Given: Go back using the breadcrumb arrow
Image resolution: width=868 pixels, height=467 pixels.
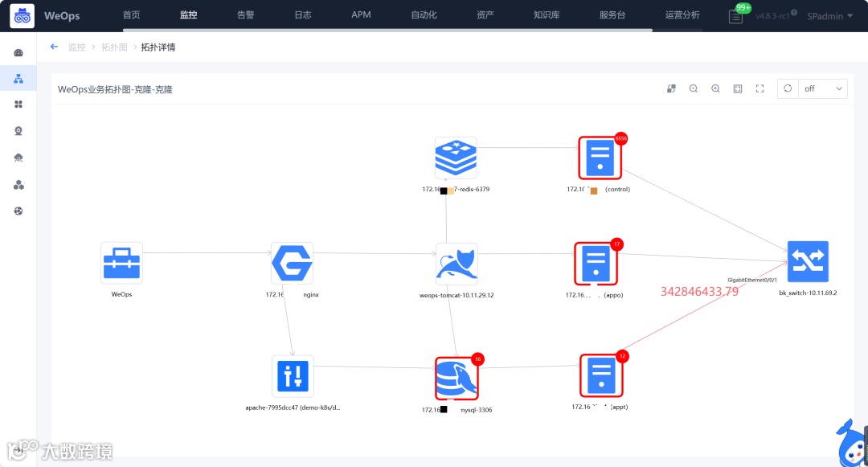Looking at the screenshot, I should 54,47.
